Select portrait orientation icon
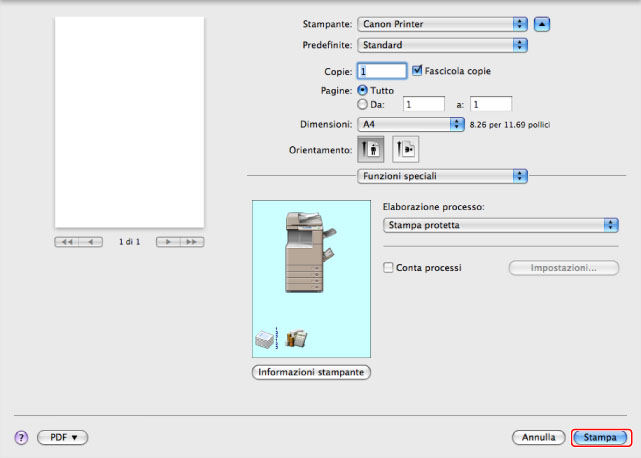This screenshot has width=641, height=458. point(370,148)
